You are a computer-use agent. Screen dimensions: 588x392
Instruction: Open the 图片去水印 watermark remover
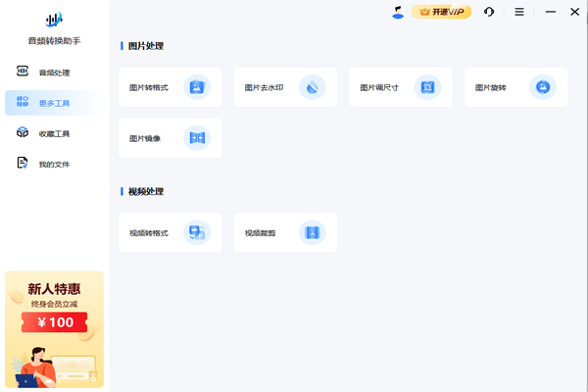coord(285,87)
